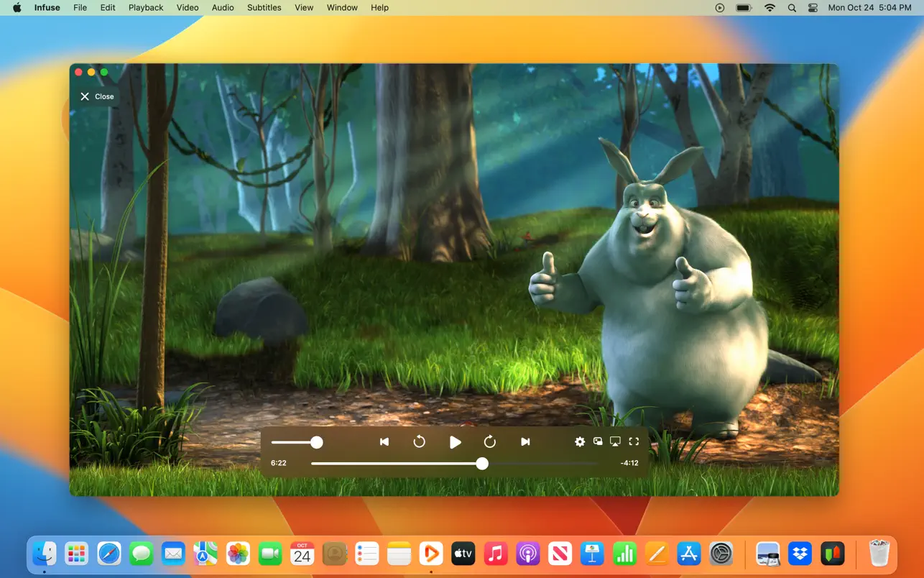Open the Apple menu
The width and height of the screenshot is (924, 578).
click(x=17, y=8)
